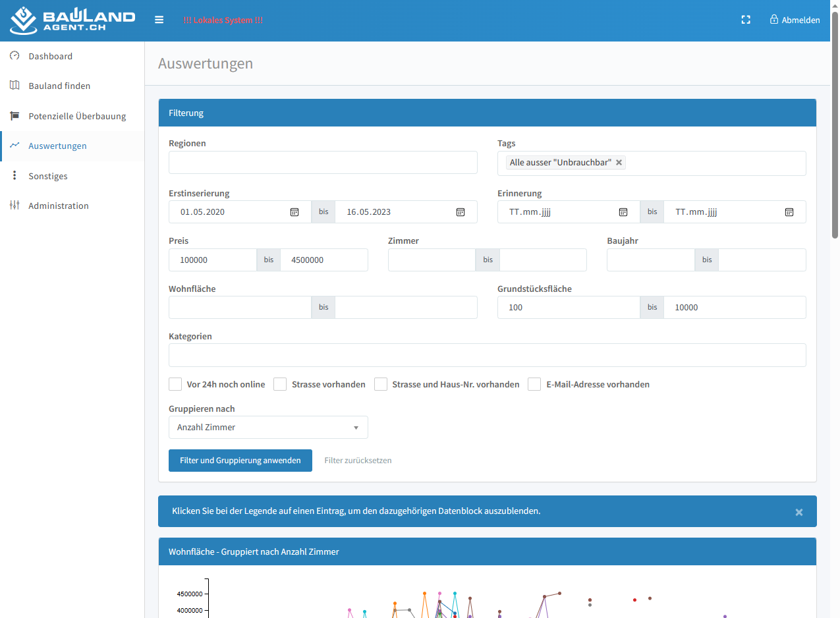Go to Bauland finden in sidebar
The width and height of the screenshot is (840, 618).
59,86
